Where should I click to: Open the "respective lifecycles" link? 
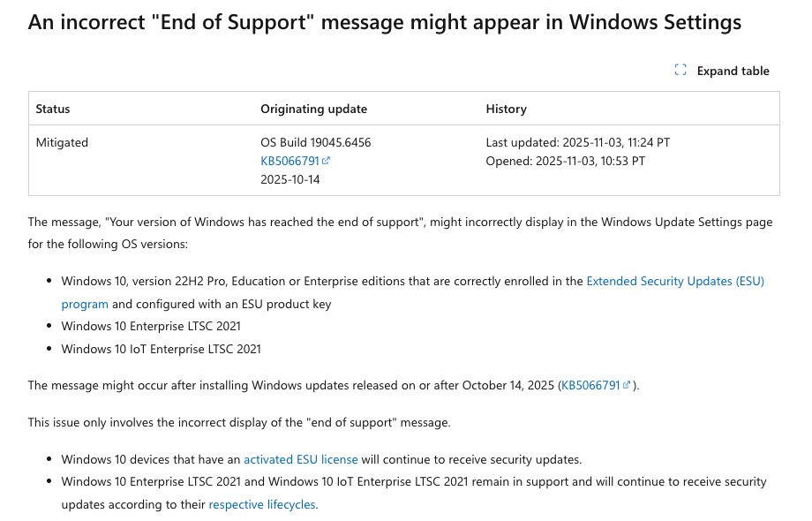tap(261, 505)
